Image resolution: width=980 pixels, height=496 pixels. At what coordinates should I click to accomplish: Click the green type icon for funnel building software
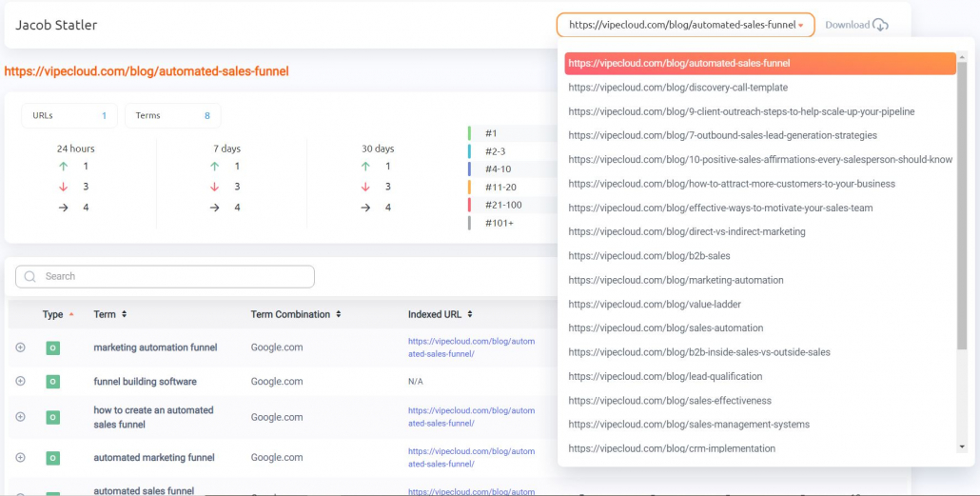point(53,382)
